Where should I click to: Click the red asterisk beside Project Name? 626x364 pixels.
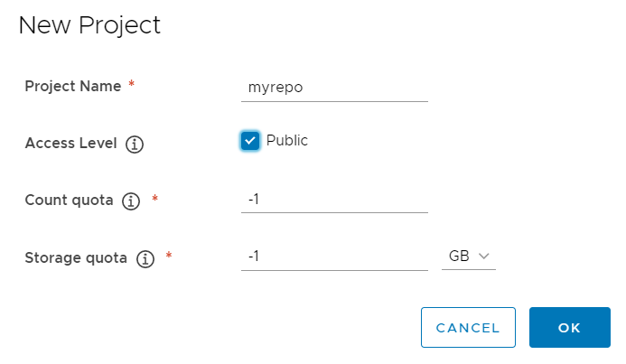click(x=132, y=85)
